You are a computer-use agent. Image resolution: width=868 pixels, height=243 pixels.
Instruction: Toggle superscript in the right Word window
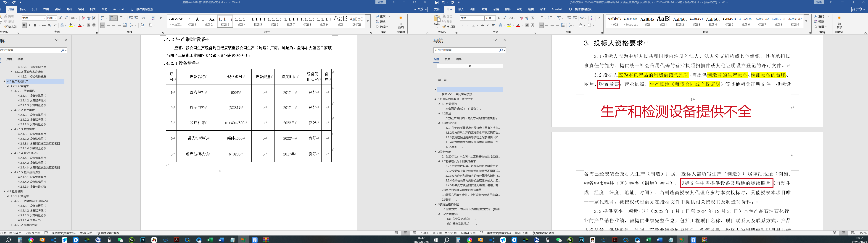493,25
